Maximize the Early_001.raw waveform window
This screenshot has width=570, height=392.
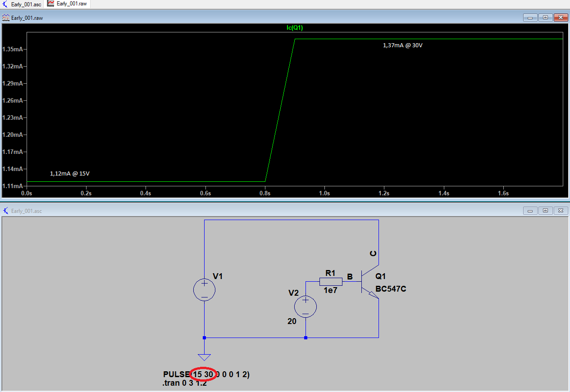[x=545, y=18]
